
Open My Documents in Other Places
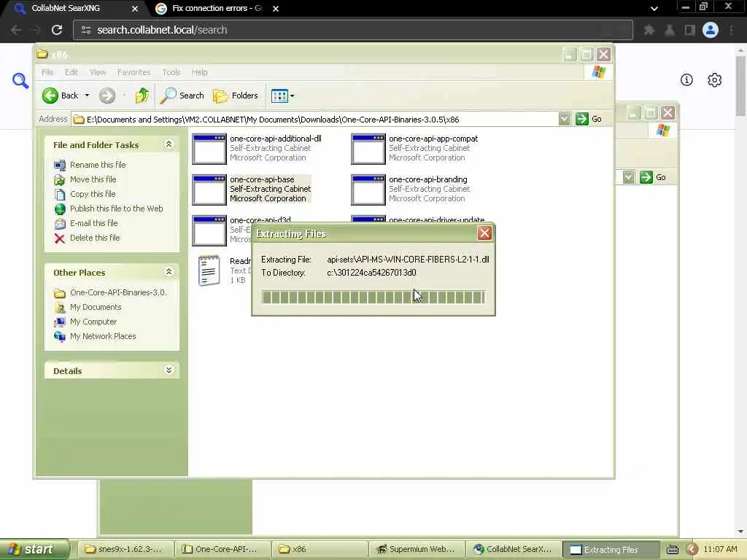(x=96, y=307)
